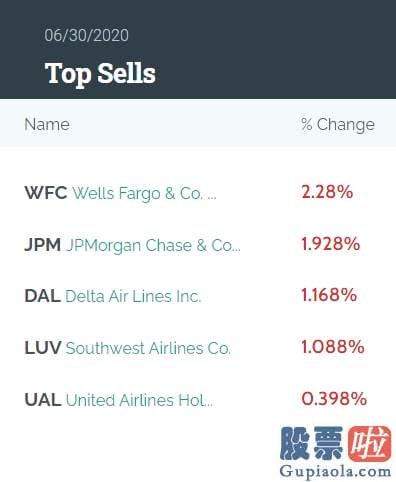The height and width of the screenshot is (482, 396).
Task: Click the Gupiaola.com watermark logo
Action: [335, 453]
